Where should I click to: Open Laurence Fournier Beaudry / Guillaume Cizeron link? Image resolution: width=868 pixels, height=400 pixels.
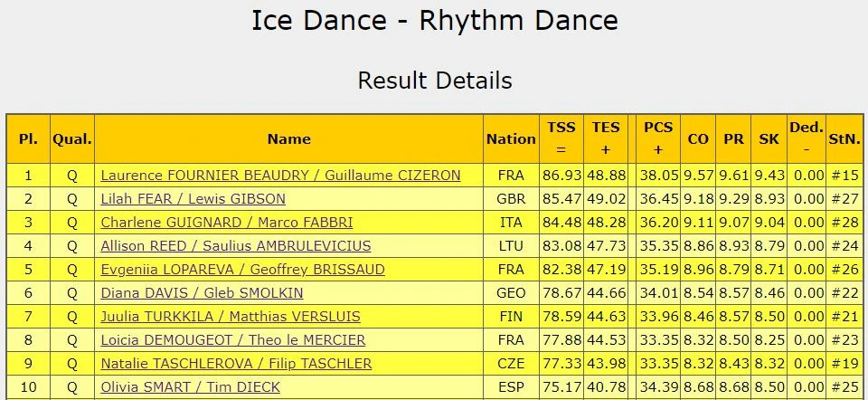point(280,176)
